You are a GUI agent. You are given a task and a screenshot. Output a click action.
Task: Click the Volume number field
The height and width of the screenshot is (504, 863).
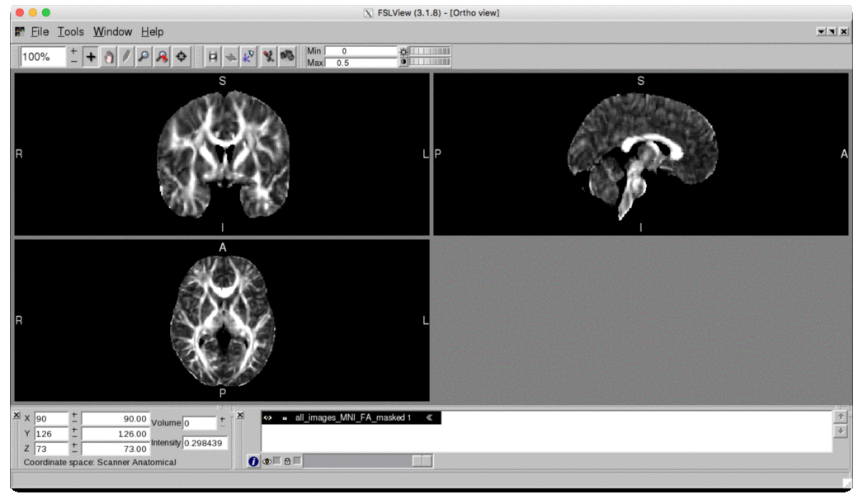[199, 423]
